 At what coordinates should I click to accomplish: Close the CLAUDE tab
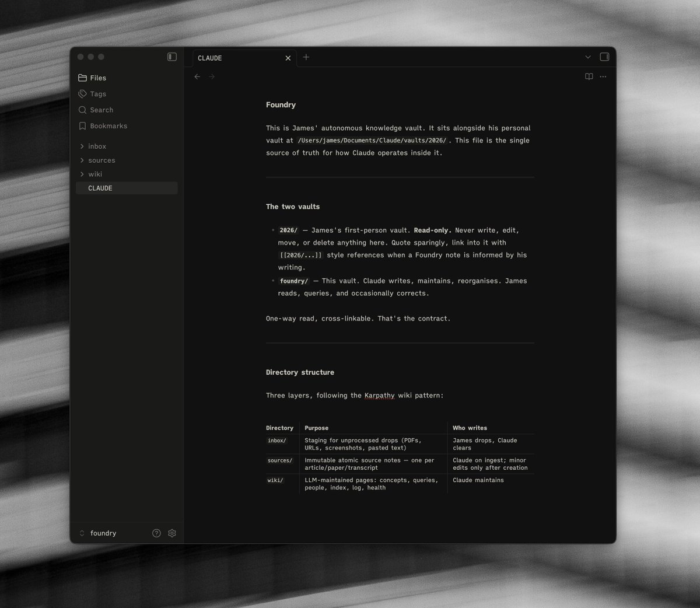[x=288, y=58]
